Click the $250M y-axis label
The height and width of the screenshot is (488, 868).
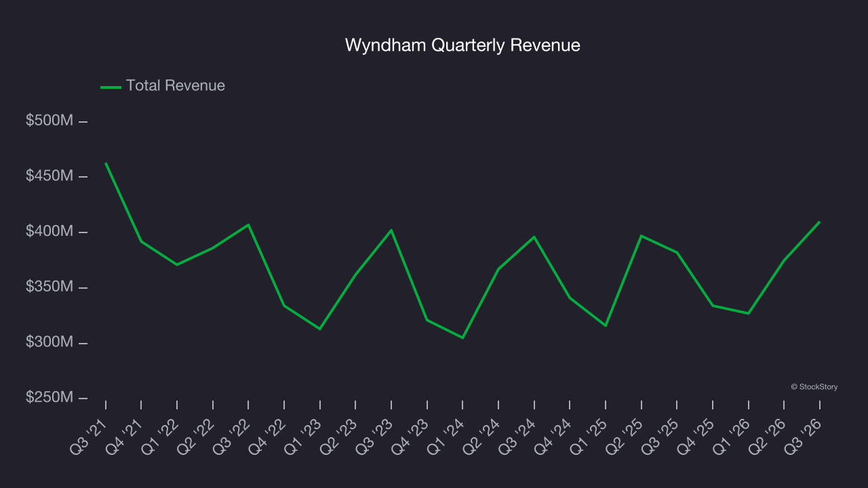(50, 397)
